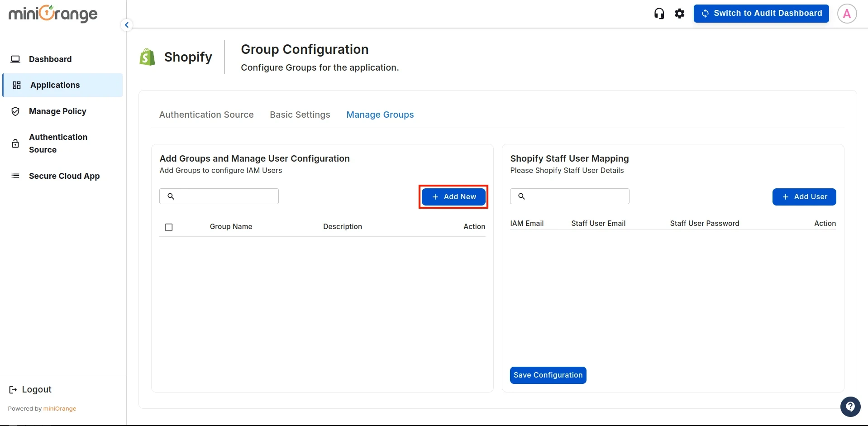This screenshot has height=426, width=868.
Task: Open help via the question mark bubble
Action: [850, 407]
